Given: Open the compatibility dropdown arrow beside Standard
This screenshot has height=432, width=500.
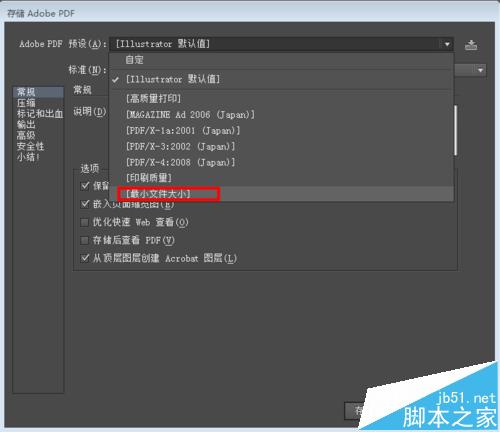Looking at the screenshot, I should click(x=480, y=70).
